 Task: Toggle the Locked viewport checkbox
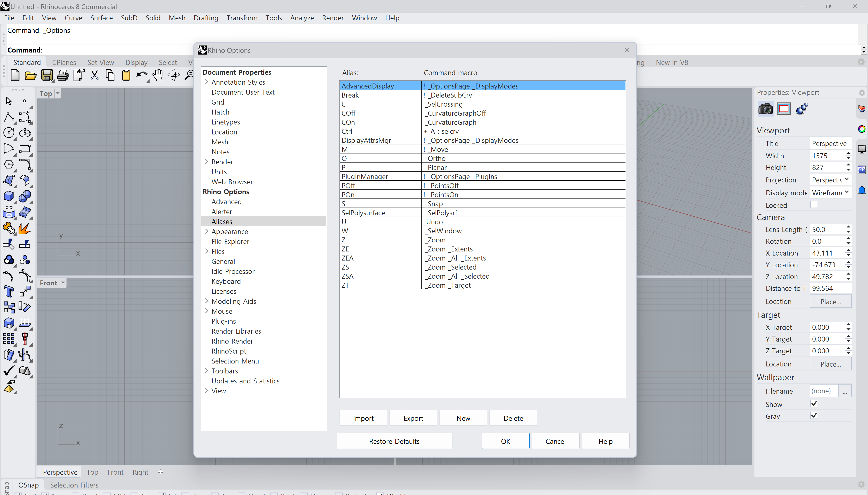coord(814,205)
